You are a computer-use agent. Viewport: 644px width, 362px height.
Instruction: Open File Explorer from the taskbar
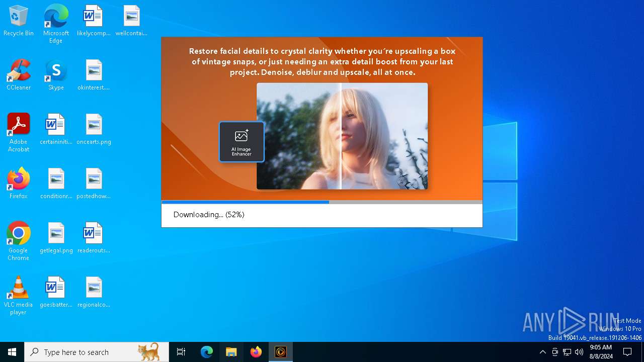pos(231,352)
